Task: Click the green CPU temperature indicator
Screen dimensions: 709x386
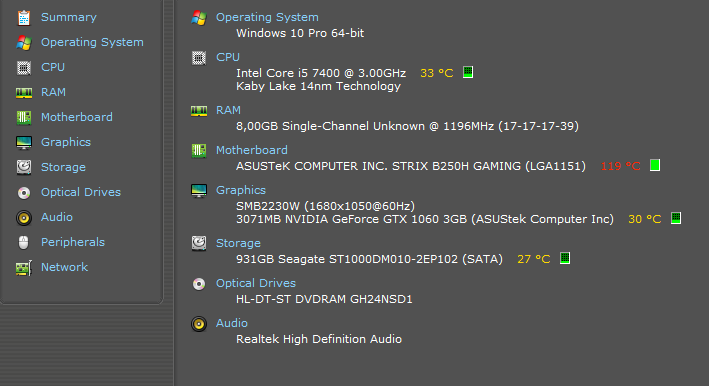Action: click(468, 72)
